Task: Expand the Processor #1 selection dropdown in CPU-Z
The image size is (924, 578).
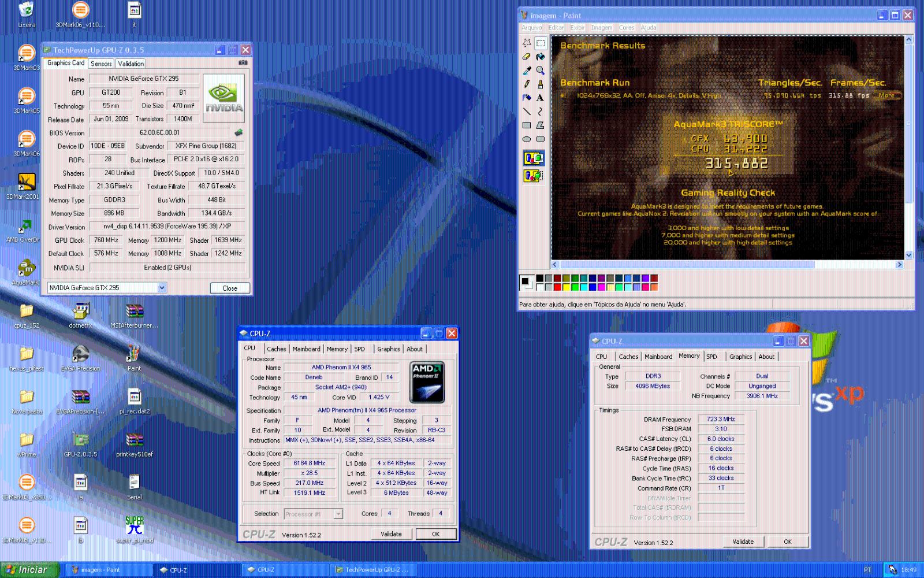Action: tap(338, 514)
